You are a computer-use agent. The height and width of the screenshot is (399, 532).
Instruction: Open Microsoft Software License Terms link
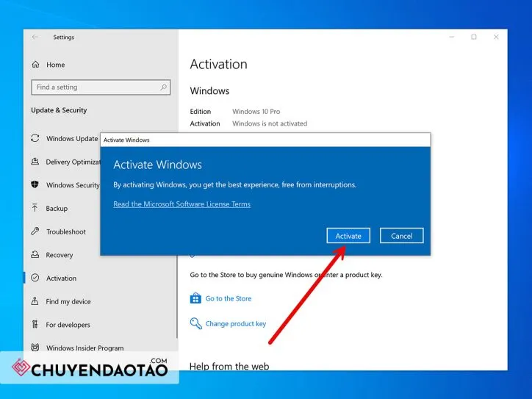click(x=181, y=204)
